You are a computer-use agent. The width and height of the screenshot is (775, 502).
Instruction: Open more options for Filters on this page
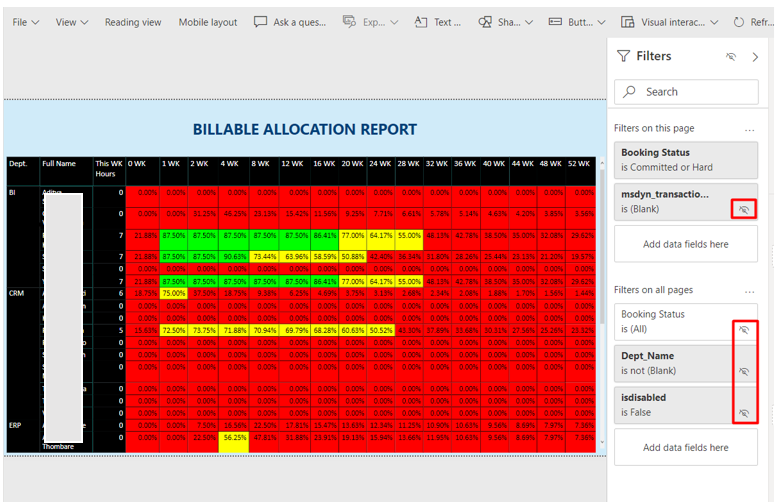point(749,129)
